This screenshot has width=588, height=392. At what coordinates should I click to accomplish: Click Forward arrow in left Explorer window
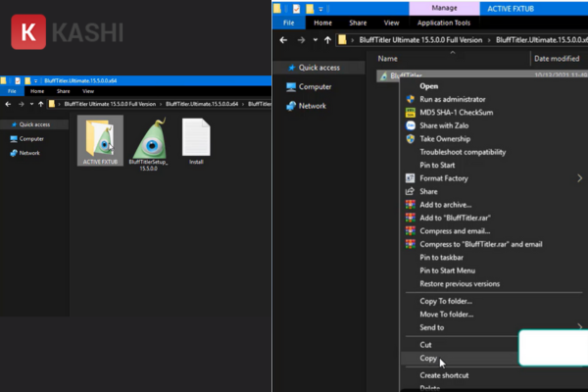(21, 104)
